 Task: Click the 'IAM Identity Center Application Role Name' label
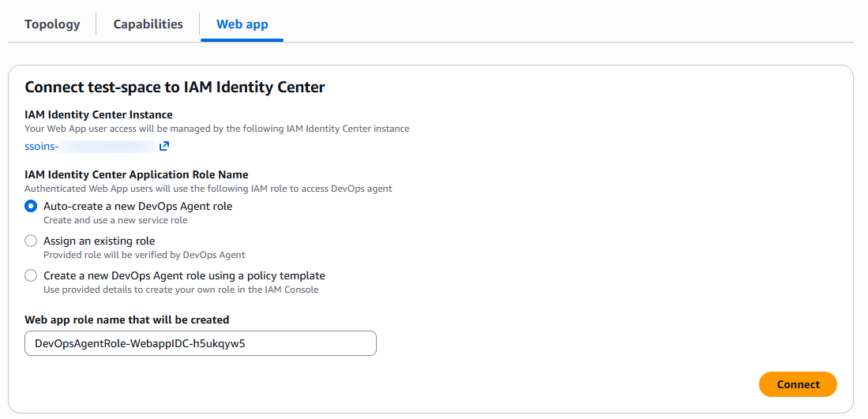coord(137,174)
